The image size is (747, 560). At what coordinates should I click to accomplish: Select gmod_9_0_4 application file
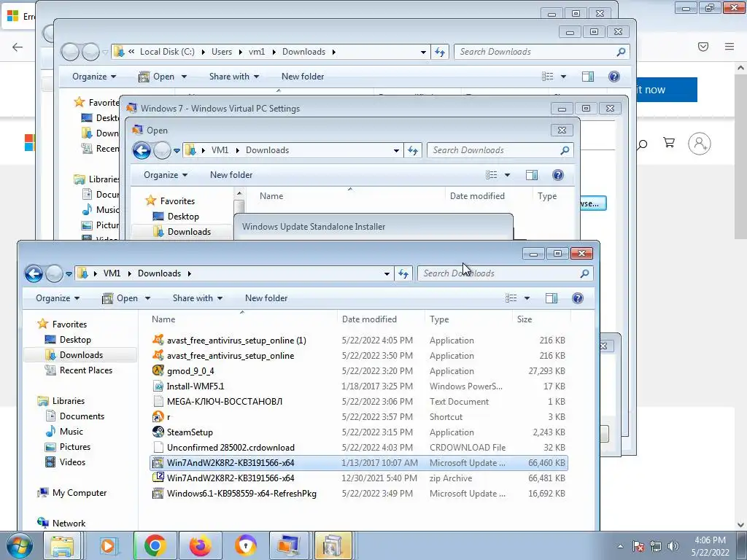pos(190,371)
